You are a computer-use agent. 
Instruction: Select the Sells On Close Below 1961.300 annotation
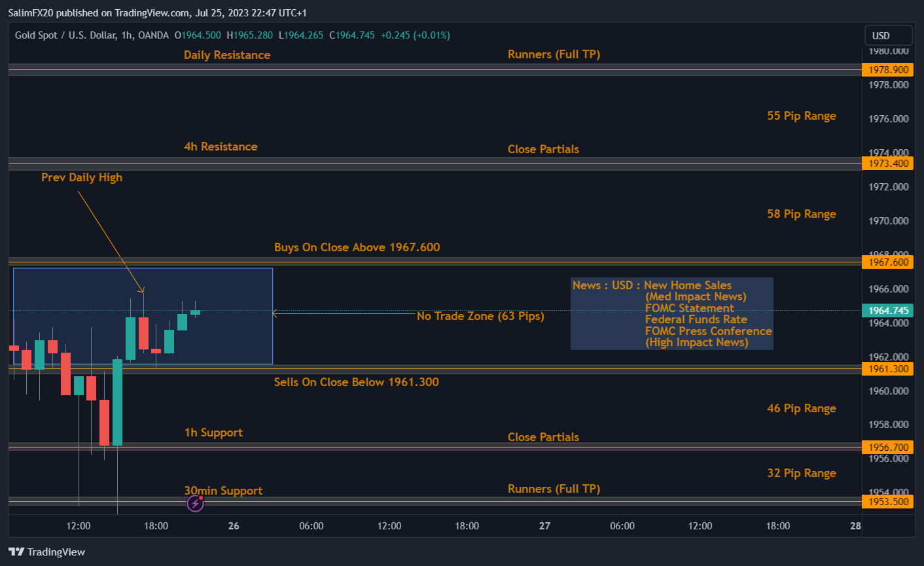[356, 382]
